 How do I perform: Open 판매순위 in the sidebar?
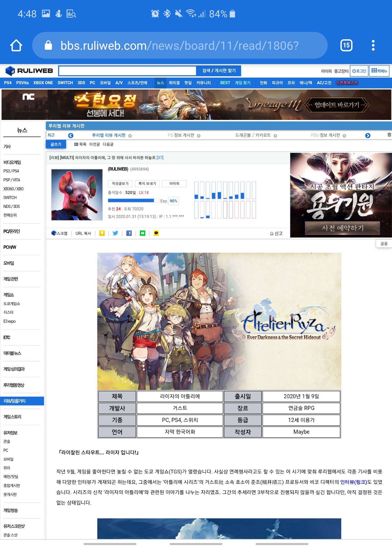[x=10, y=215]
